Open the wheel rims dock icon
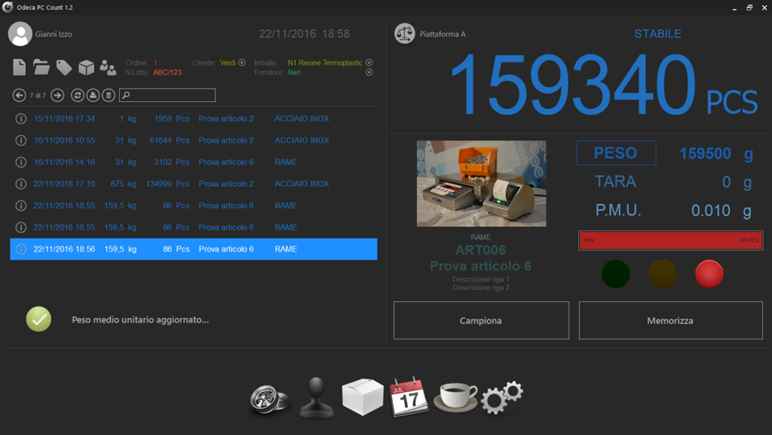The height and width of the screenshot is (435, 772). tap(269, 399)
